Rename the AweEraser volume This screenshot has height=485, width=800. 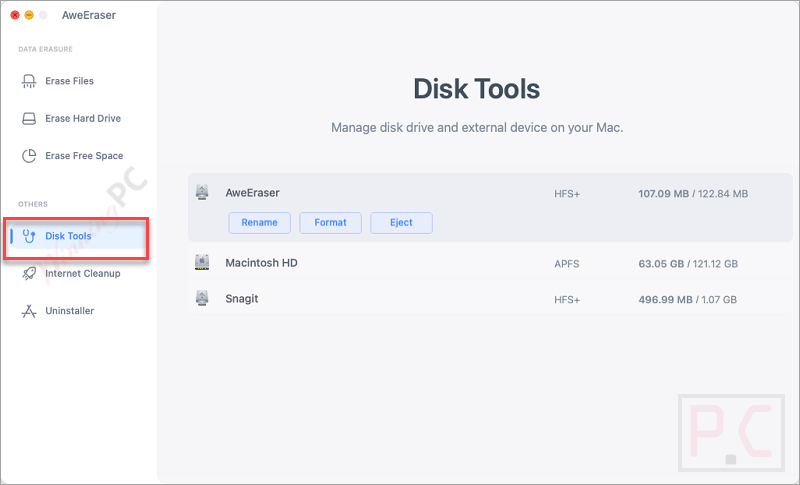260,223
